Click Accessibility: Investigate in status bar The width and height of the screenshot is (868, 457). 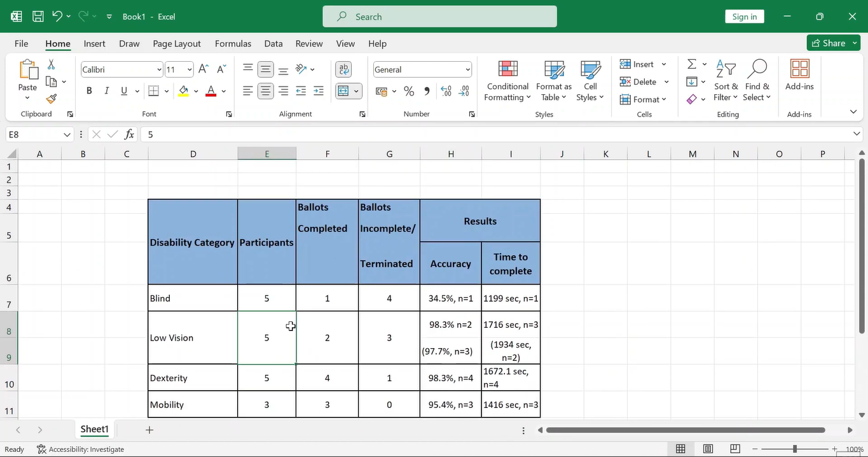pos(81,449)
